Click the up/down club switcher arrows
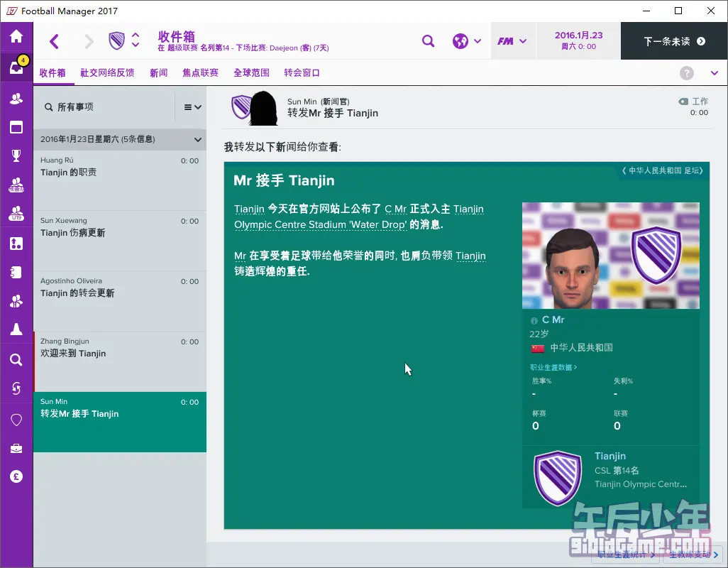This screenshot has height=568, width=728. click(135, 40)
